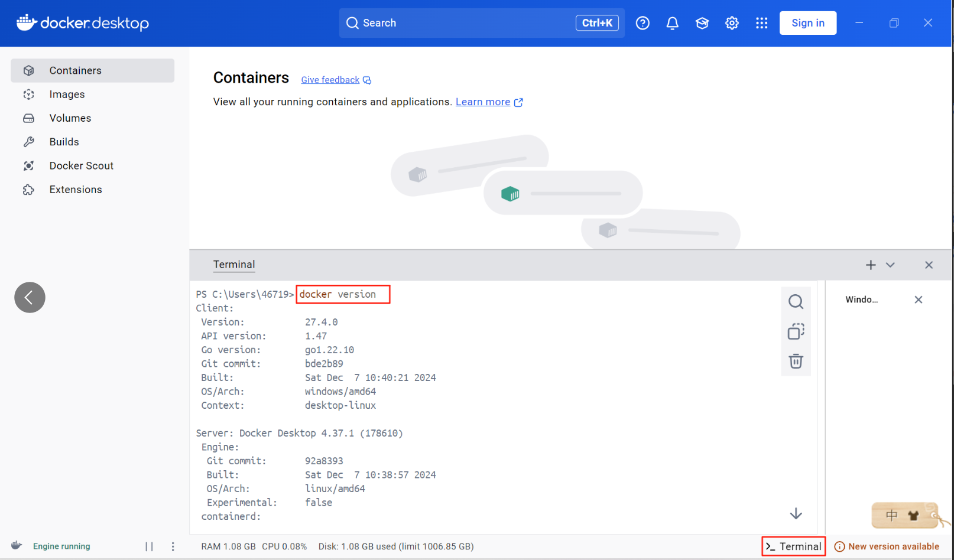Click the external link icon after Learn more

[518, 102]
